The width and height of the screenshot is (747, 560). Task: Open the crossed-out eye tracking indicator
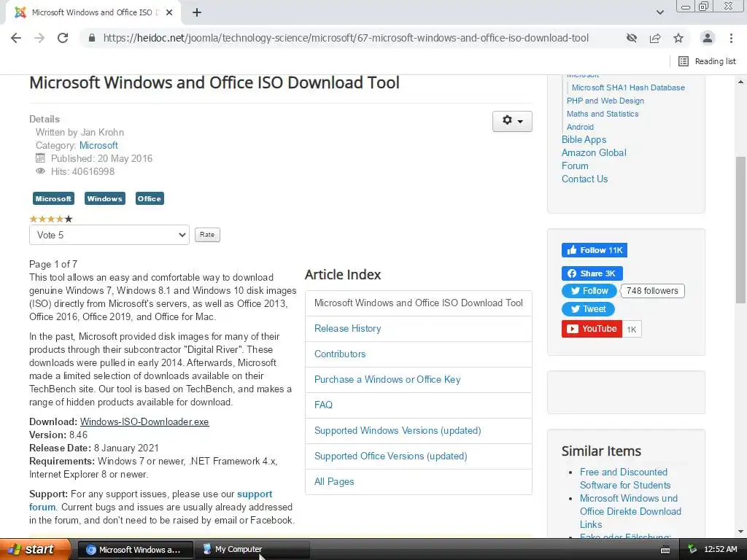[x=632, y=38]
